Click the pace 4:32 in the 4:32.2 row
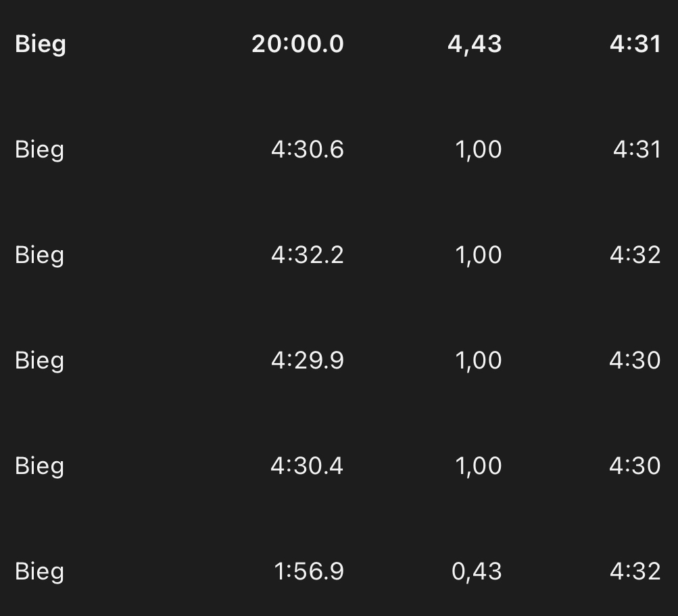Image resolution: width=678 pixels, height=616 pixels. [635, 255]
